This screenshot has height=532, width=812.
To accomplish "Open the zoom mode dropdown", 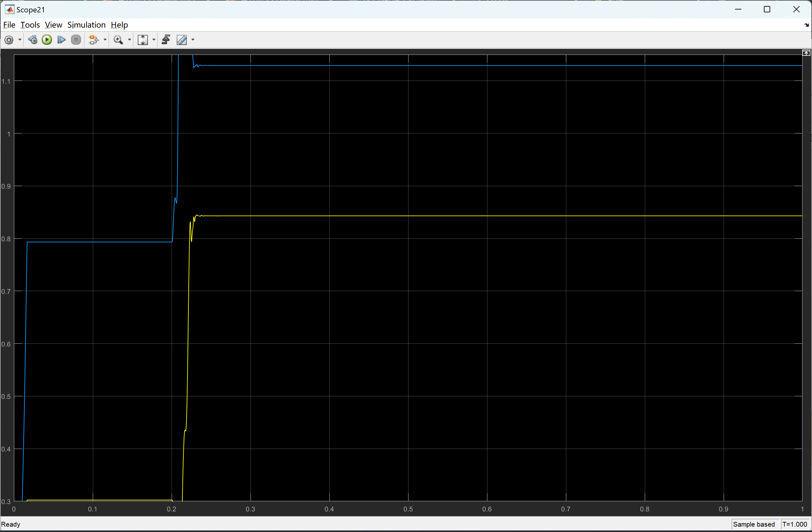I will [129, 40].
